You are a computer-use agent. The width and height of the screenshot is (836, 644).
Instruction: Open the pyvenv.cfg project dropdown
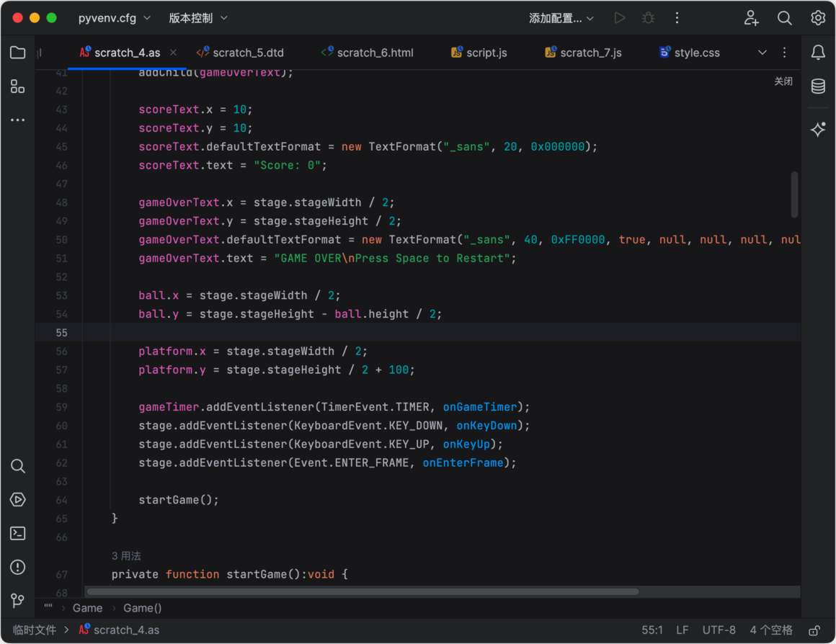pos(114,18)
